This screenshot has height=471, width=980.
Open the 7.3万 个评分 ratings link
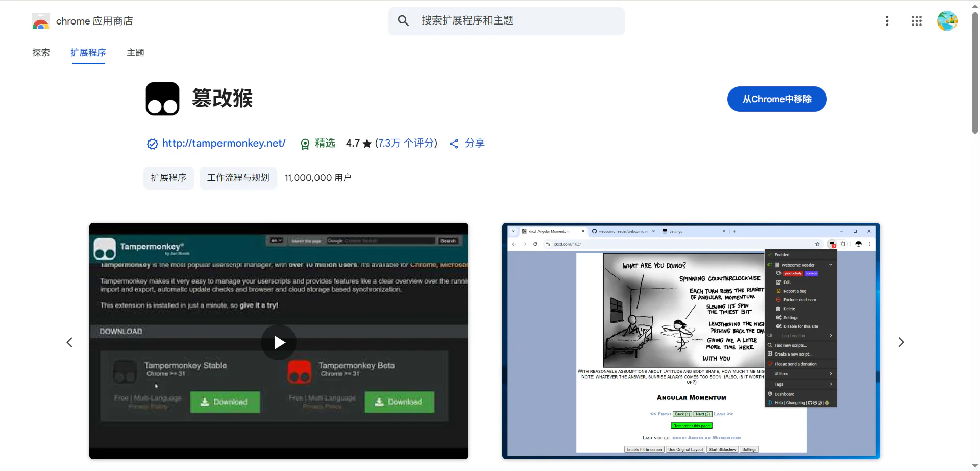pyautogui.click(x=406, y=144)
